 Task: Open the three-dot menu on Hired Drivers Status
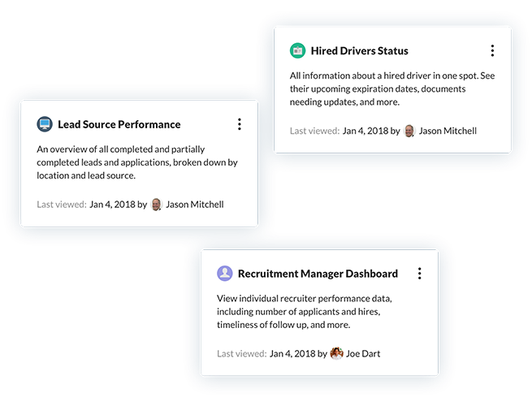click(x=492, y=50)
